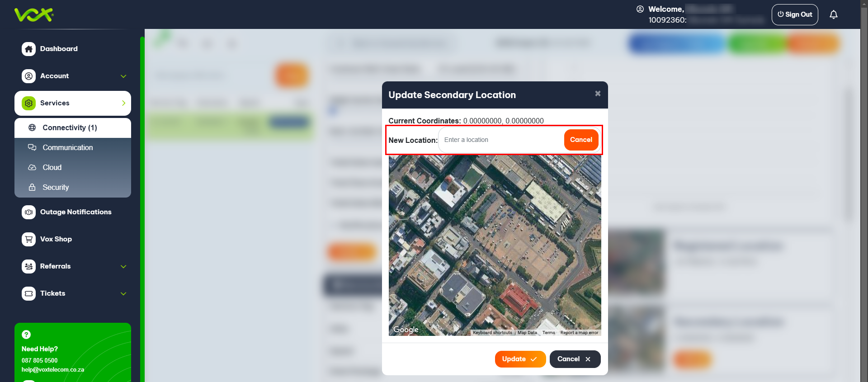Expand the Referrals dropdown chevron

click(123, 267)
